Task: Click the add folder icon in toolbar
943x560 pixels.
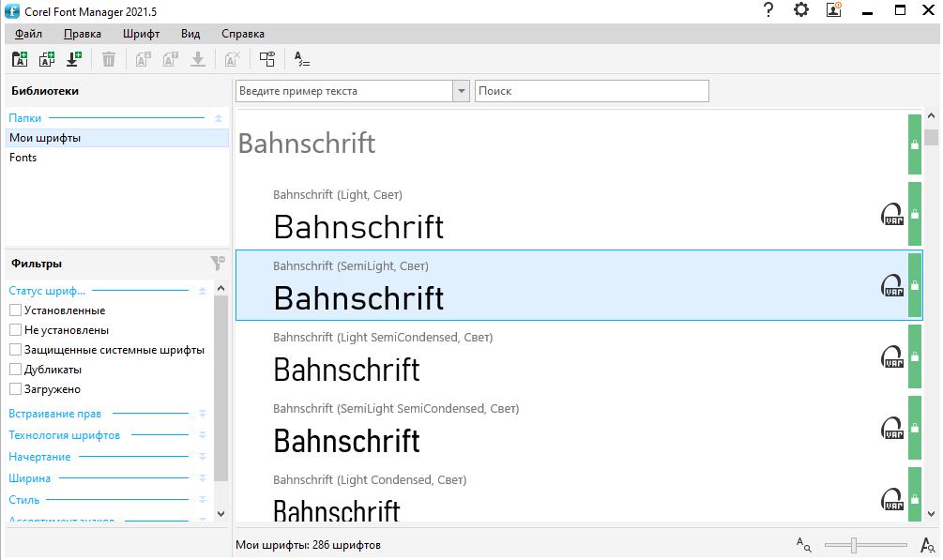Action: [20, 59]
